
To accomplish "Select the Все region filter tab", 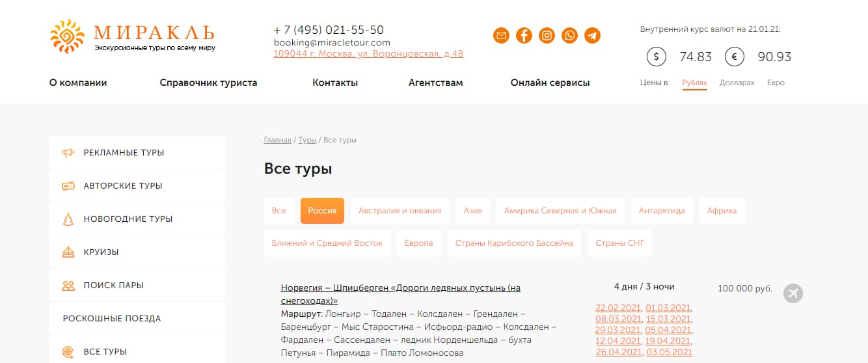I will [x=279, y=211].
